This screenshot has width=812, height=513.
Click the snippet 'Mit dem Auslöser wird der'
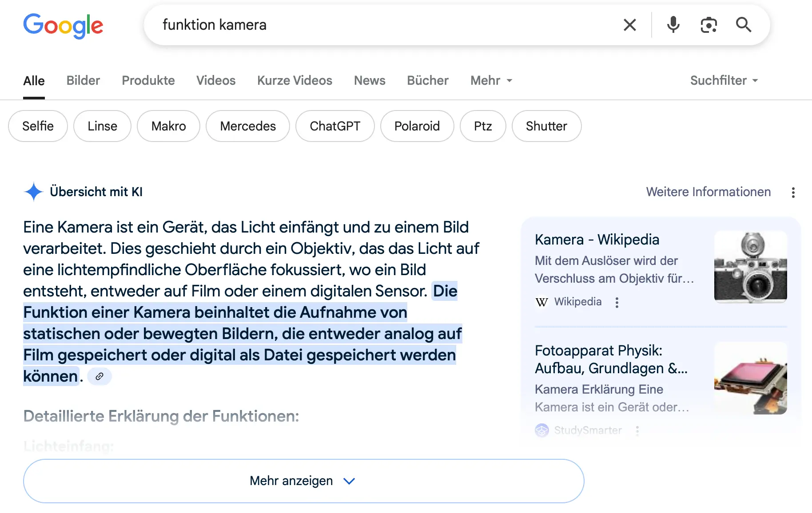(606, 260)
